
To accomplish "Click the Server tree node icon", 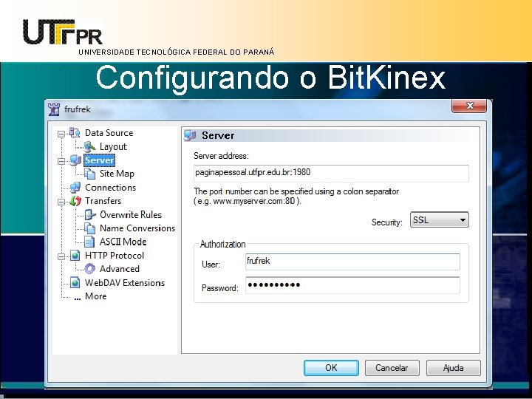I will coord(75,160).
